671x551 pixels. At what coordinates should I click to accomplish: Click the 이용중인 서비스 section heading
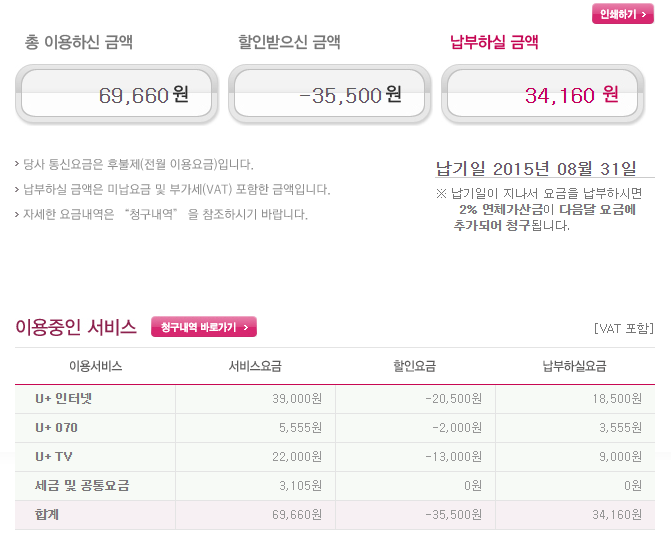pyautogui.click(x=76, y=327)
